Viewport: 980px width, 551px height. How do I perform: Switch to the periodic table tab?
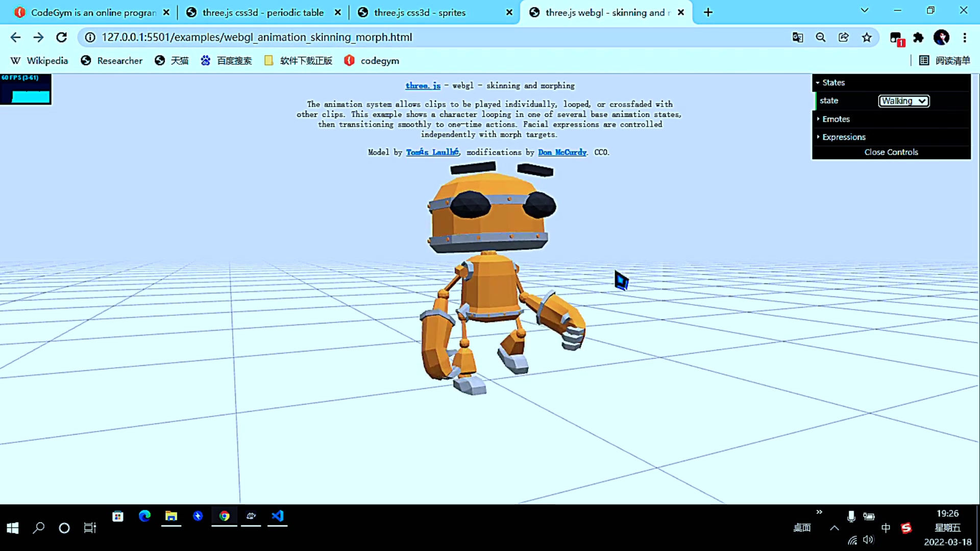click(262, 12)
